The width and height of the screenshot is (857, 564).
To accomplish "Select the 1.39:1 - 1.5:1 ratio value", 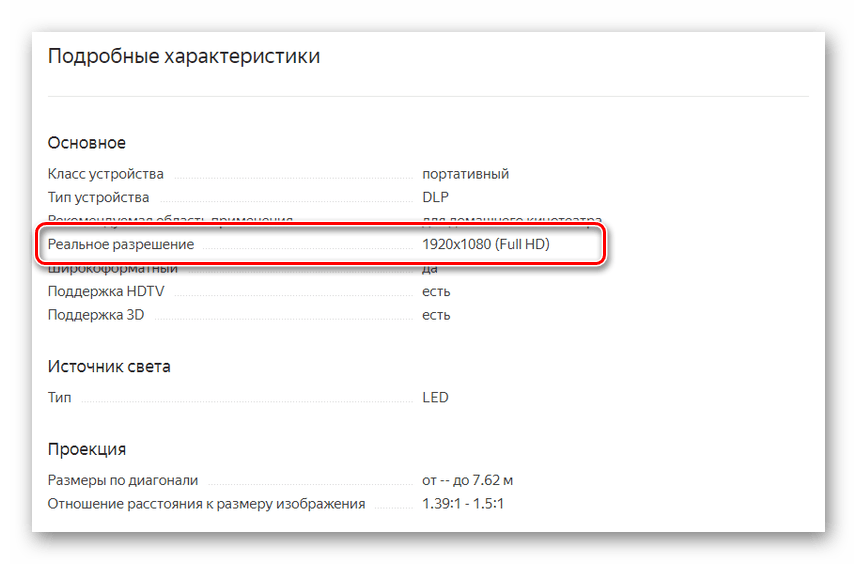I will 463,504.
